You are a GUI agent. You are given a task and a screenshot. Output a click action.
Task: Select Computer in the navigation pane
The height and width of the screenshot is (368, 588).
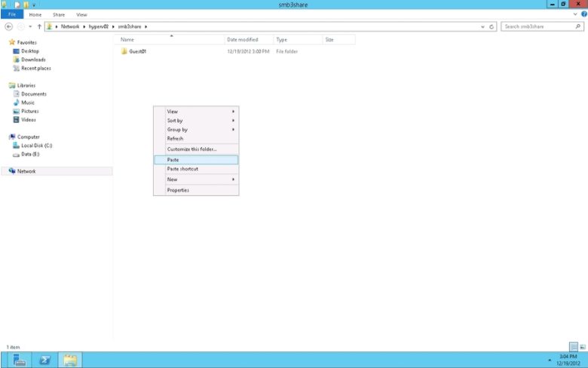coord(28,137)
